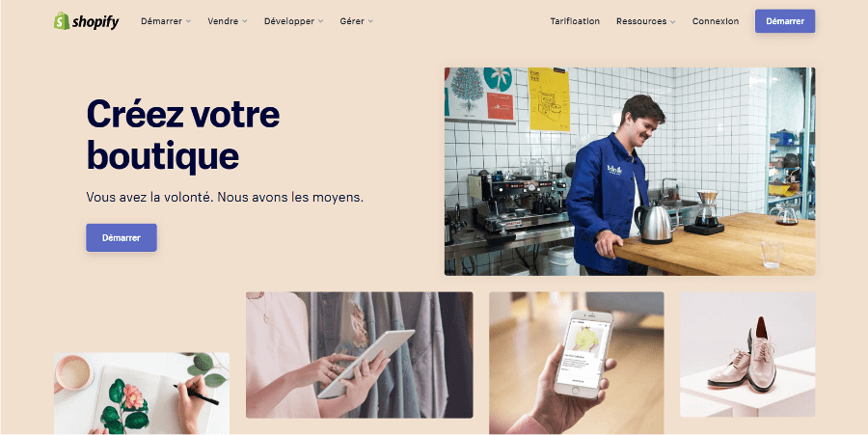The width and height of the screenshot is (868, 435).
Task: Click the flower drawing notebook image
Action: (142, 394)
